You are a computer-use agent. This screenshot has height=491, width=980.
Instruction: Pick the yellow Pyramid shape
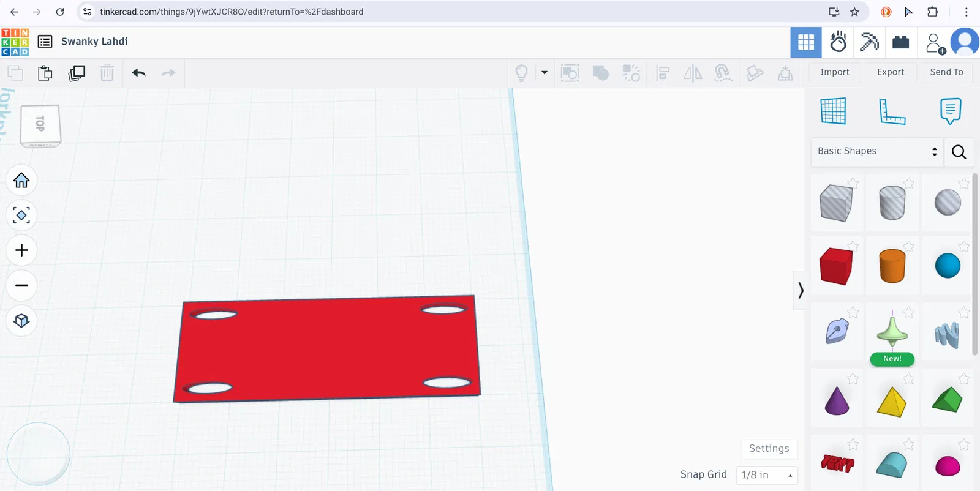pos(892,402)
